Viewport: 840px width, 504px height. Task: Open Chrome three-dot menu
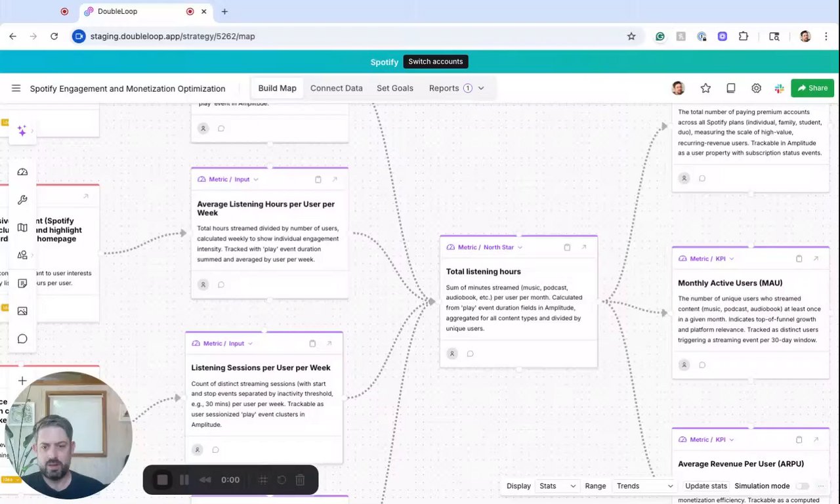pyautogui.click(x=826, y=36)
